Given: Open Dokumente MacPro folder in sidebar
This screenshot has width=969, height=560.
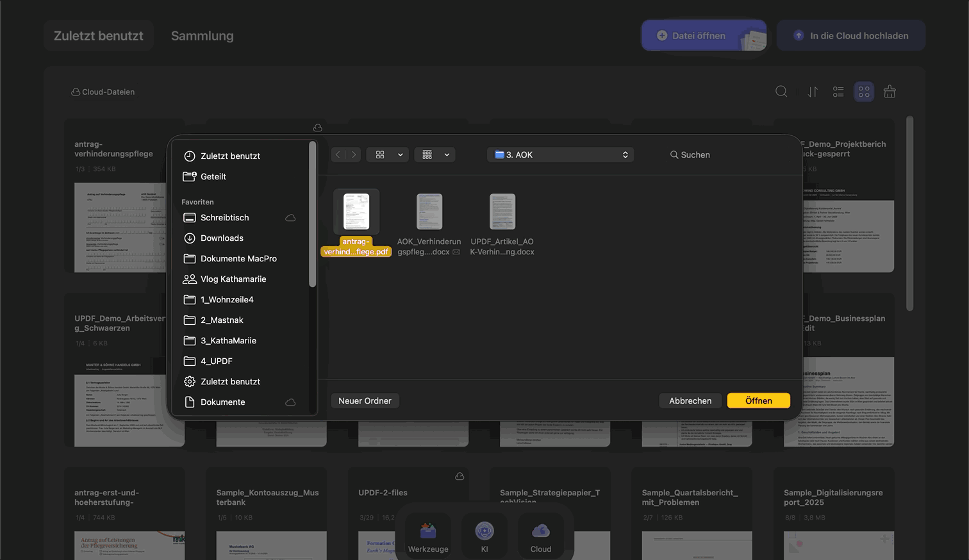Looking at the screenshot, I should click(238, 258).
